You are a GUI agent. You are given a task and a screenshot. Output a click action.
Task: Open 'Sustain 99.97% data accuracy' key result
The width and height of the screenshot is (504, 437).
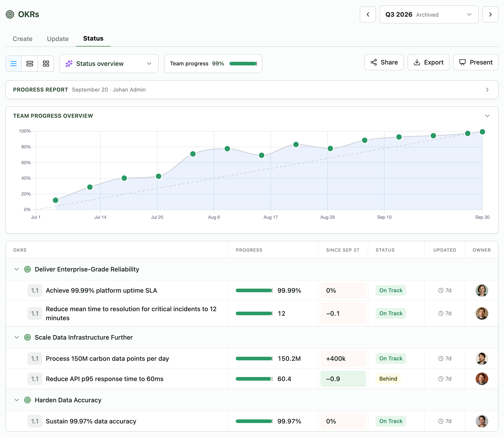(91, 421)
